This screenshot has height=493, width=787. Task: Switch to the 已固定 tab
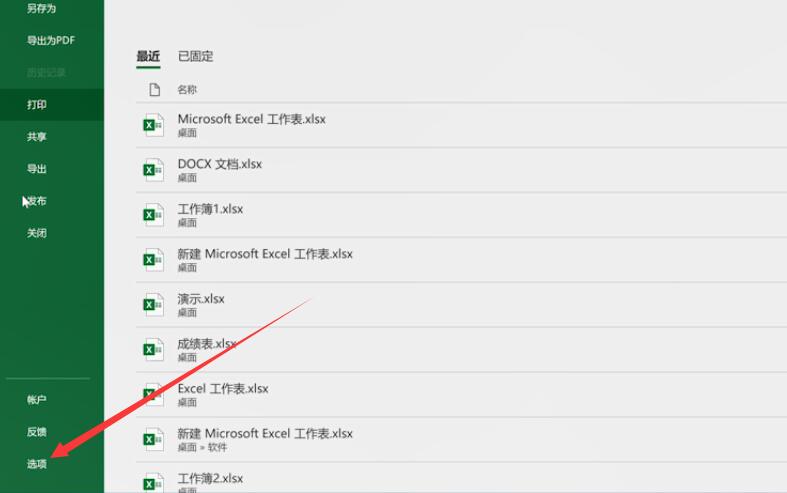click(x=196, y=56)
